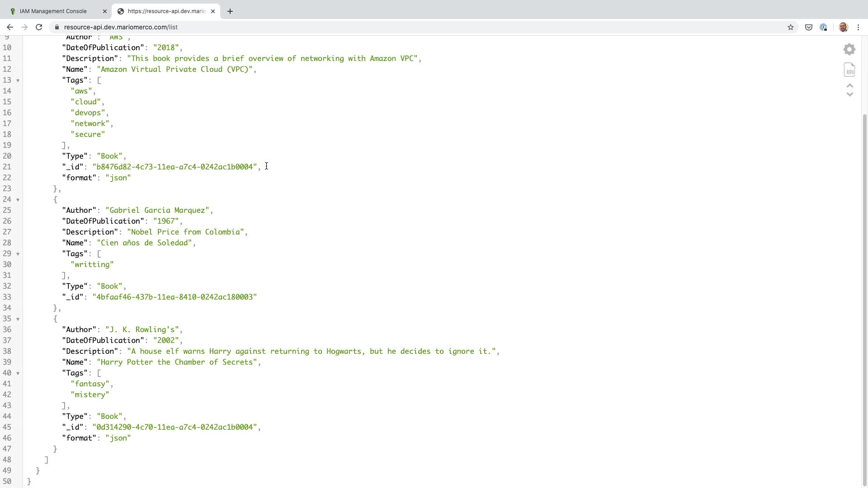Collapse the object starting at line 35
This screenshot has width=868, height=488.
pyautogui.click(x=18, y=319)
